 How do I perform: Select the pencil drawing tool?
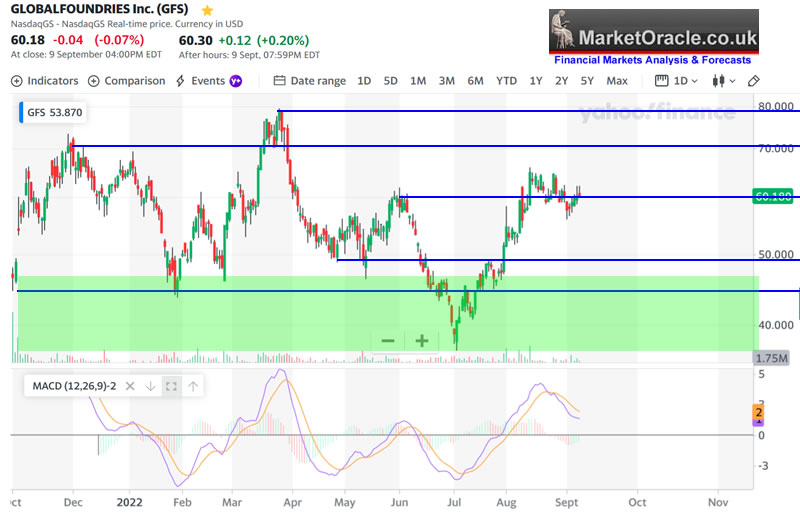tap(754, 81)
